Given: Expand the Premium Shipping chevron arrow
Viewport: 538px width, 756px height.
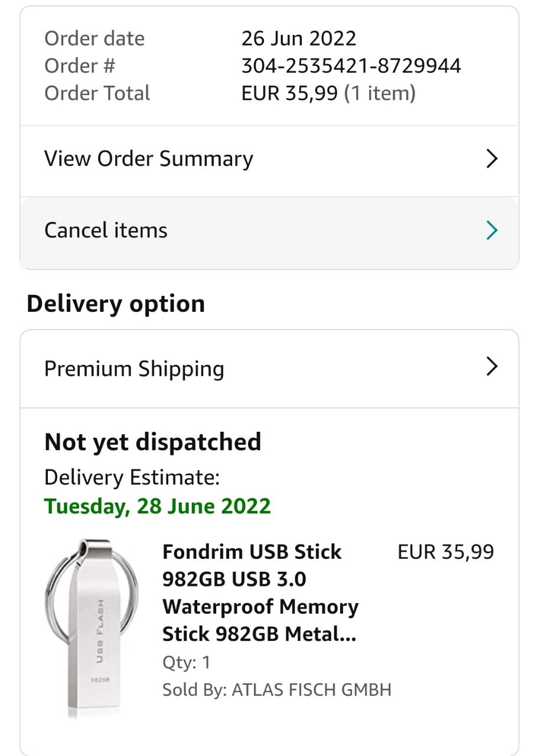Looking at the screenshot, I should pos(491,367).
